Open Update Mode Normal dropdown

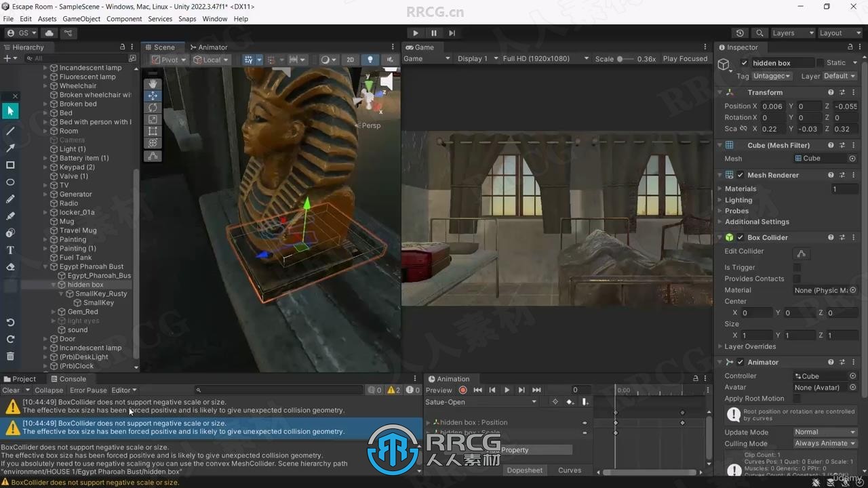[x=825, y=432]
